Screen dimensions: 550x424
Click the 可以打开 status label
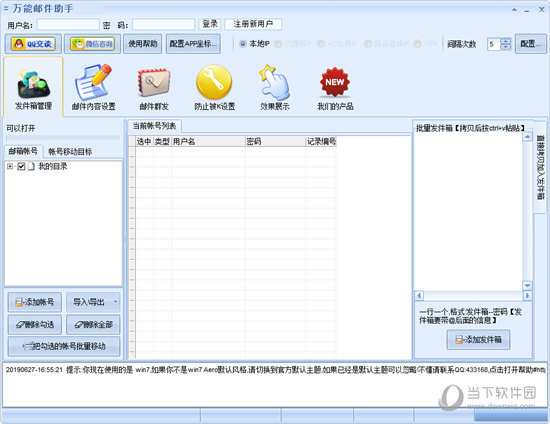pyautogui.click(x=21, y=128)
